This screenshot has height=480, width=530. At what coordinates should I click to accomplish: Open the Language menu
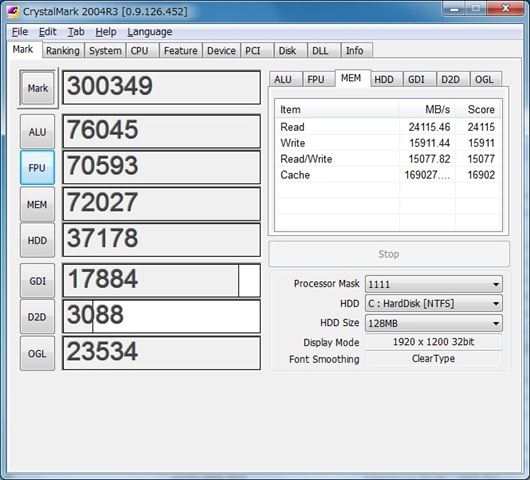pyautogui.click(x=150, y=32)
